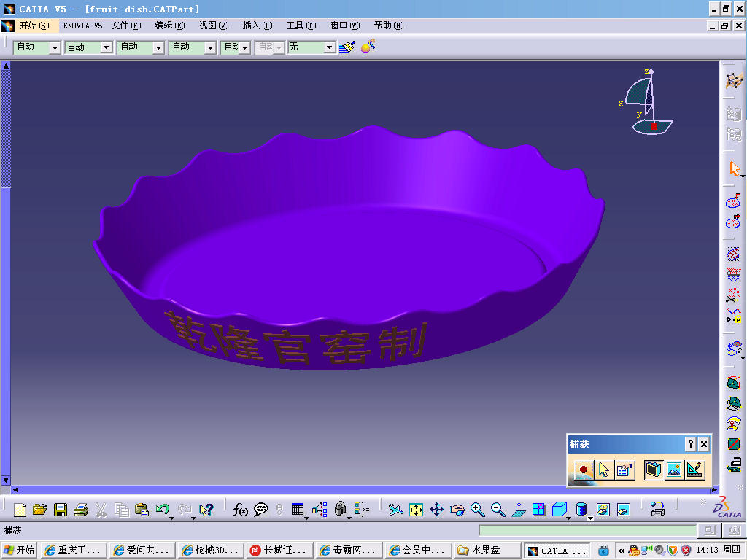
Task: Click the New document icon
Action: [20, 510]
